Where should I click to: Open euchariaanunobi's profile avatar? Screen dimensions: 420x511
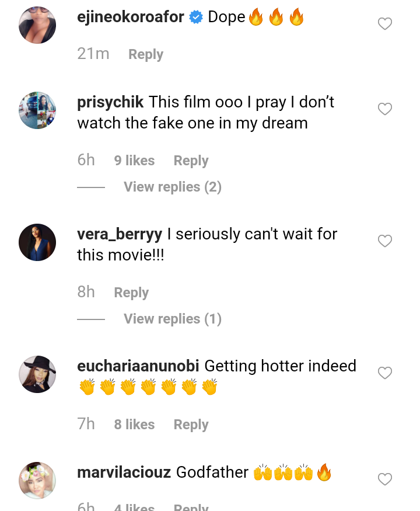(x=37, y=374)
